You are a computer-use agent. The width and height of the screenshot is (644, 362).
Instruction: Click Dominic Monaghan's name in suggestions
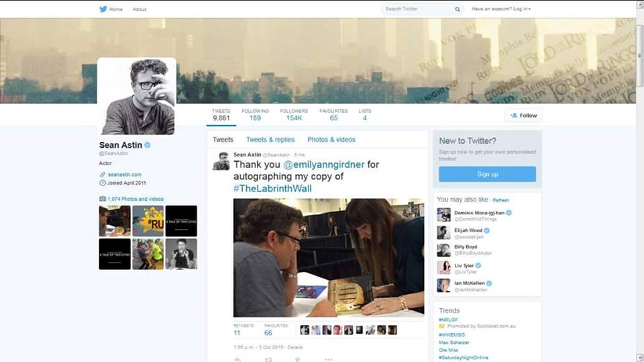click(479, 213)
